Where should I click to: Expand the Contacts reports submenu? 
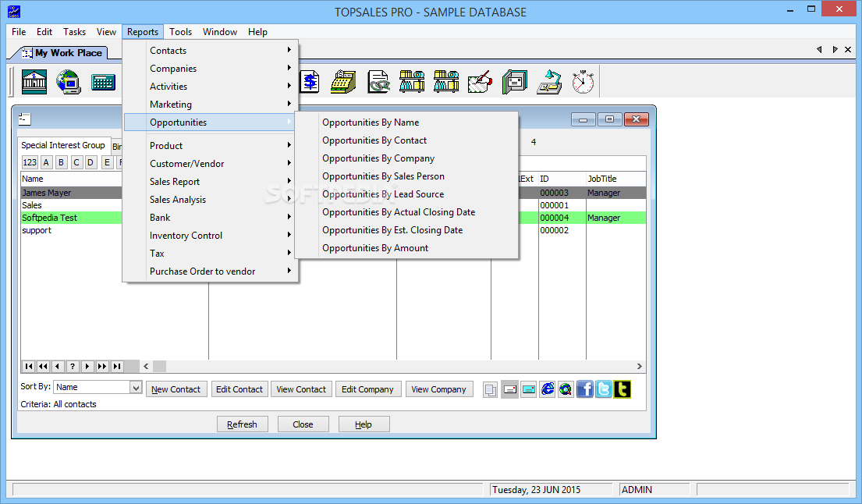pyautogui.click(x=211, y=51)
